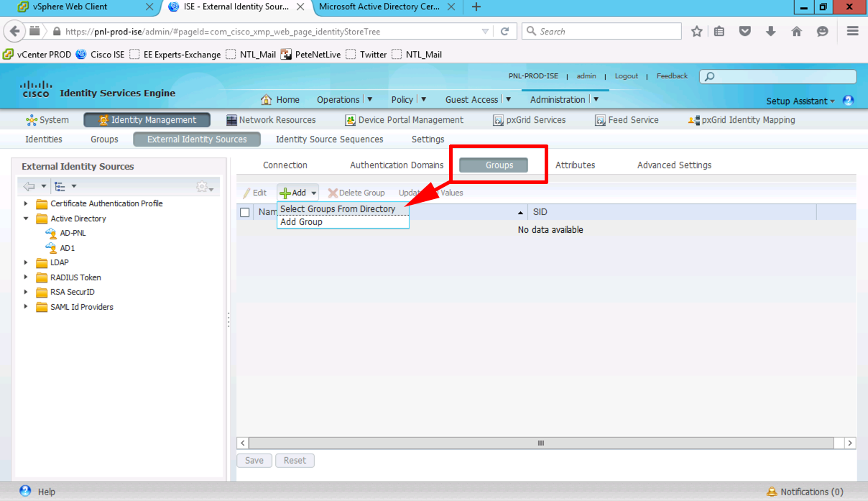Expand the Certificate Authentication Profile node
The height and width of the screenshot is (501, 868).
(27, 203)
